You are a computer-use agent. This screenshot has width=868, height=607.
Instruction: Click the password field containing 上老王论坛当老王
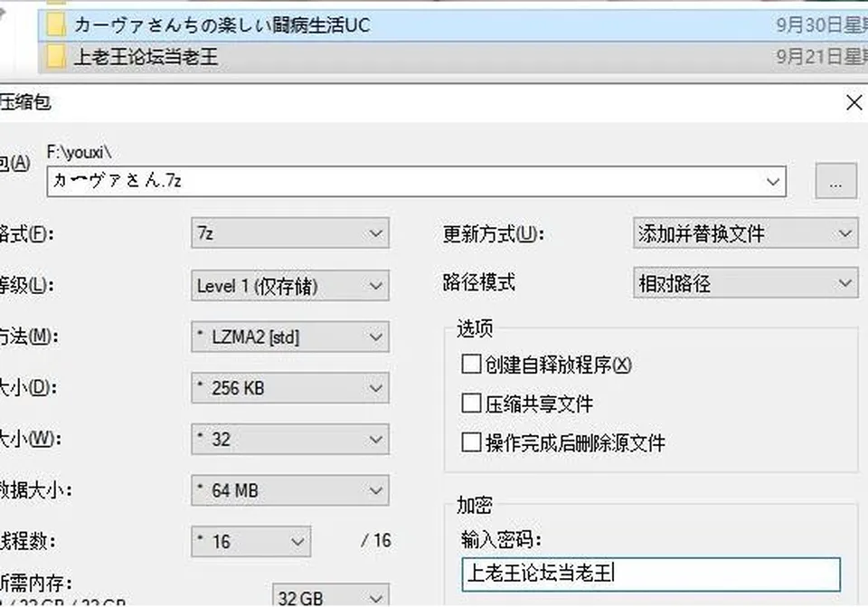click(x=651, y=574)
